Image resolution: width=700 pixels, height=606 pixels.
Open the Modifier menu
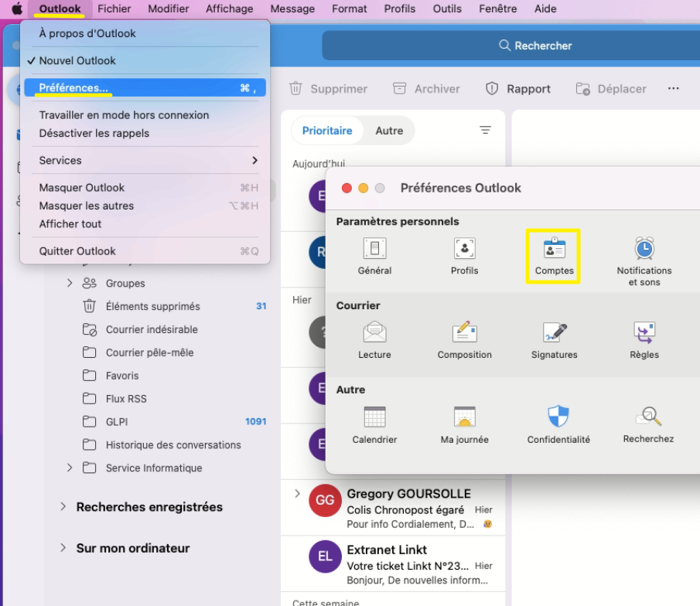[169, 9]
